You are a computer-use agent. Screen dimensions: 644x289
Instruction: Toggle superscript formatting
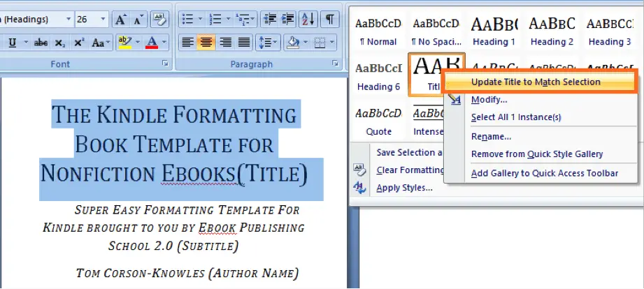click(x=79, y=43)
